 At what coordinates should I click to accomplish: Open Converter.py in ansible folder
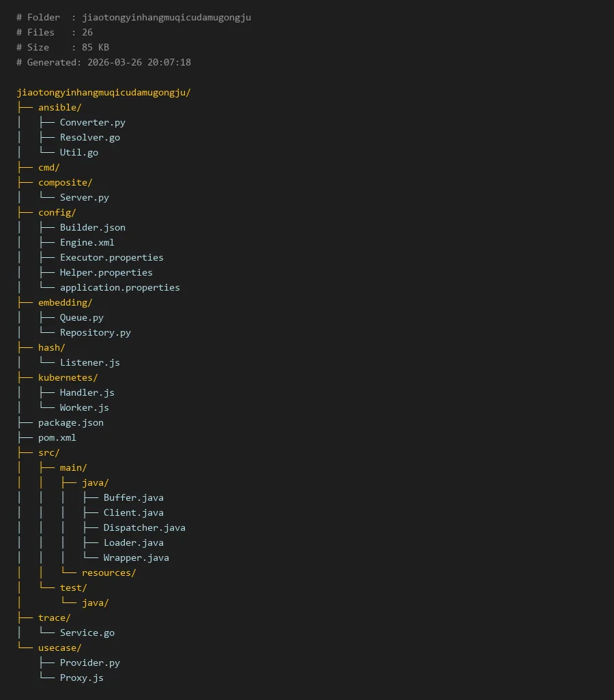point(92,122)
